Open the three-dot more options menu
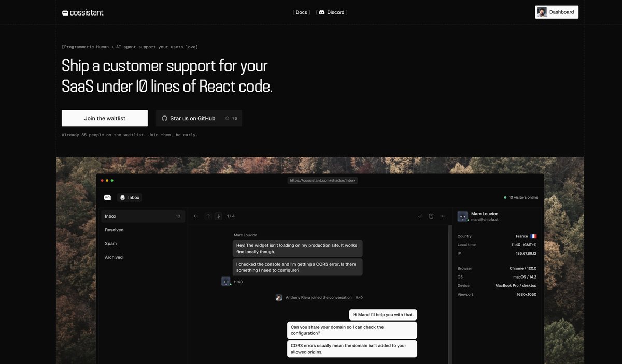 [x=442, y=216]
